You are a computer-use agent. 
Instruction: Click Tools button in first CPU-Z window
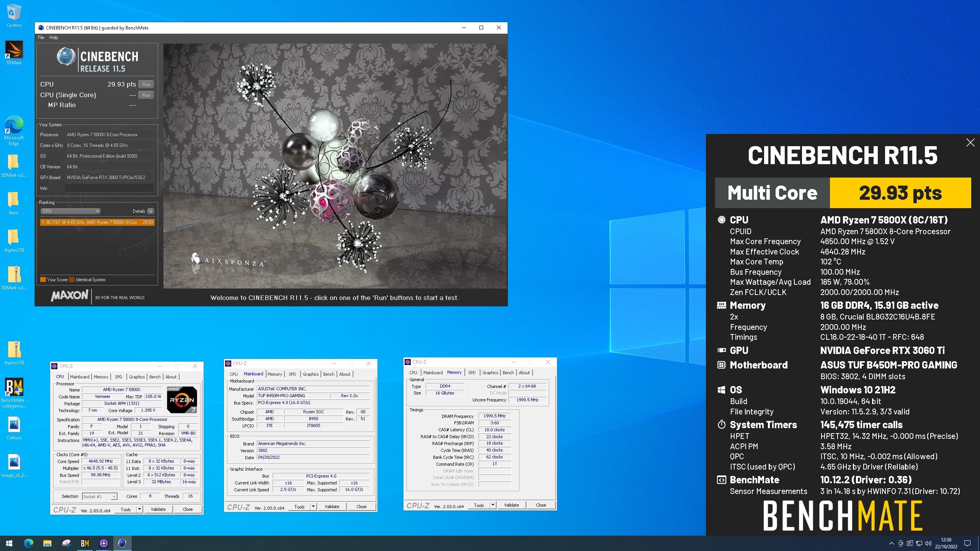point(126,509)
